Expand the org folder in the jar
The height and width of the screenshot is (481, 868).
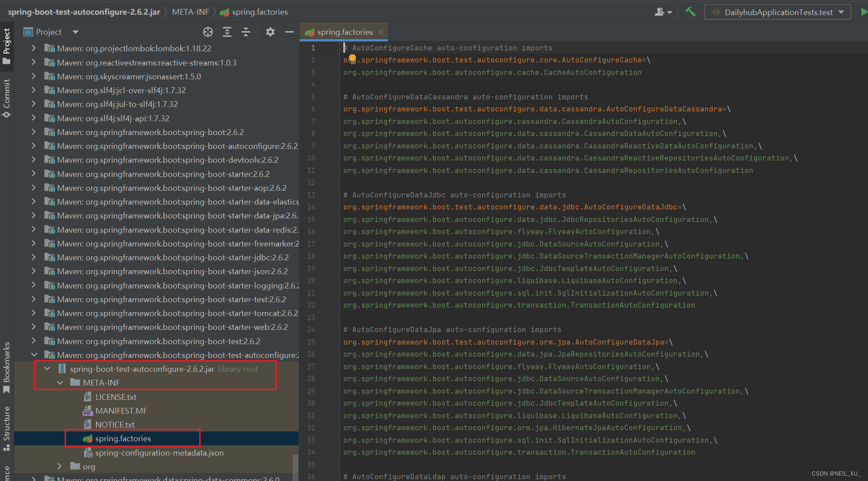pyautogui.click(x=60, y=466)
